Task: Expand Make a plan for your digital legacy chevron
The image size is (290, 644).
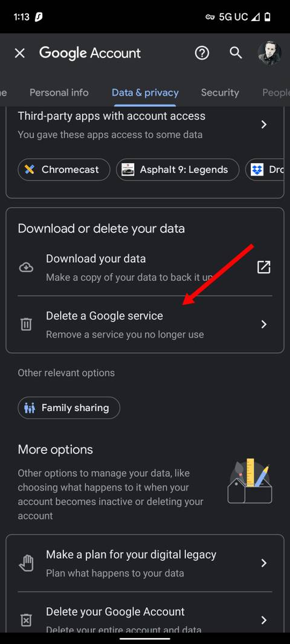Action: click(264, 563)
